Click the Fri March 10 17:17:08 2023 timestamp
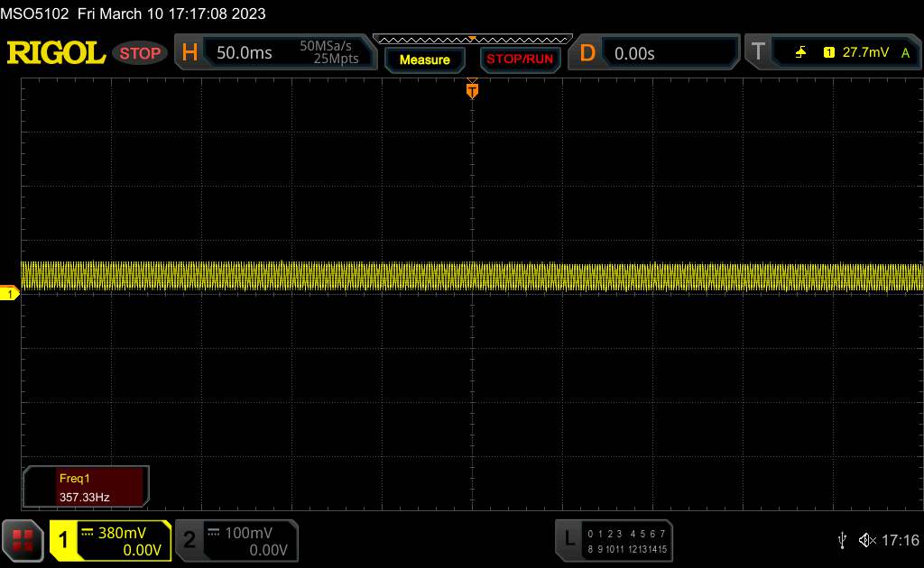This screenshot has height=568, width=924. 171,14
